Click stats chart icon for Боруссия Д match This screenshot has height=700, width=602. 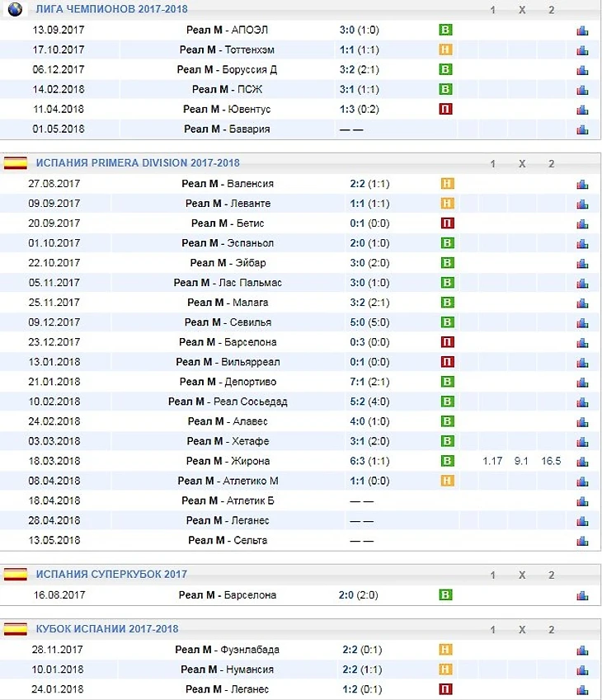pyautogui.click(x=582, y=69)
